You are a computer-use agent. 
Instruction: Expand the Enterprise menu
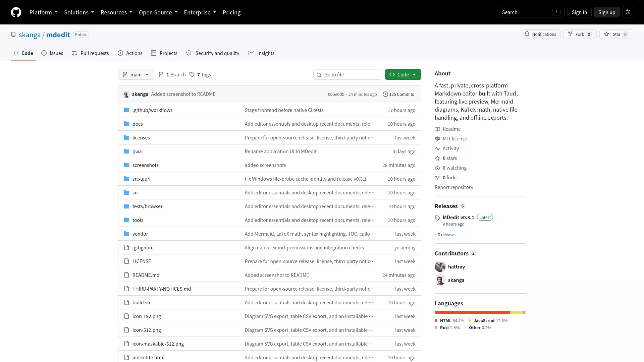200,12
